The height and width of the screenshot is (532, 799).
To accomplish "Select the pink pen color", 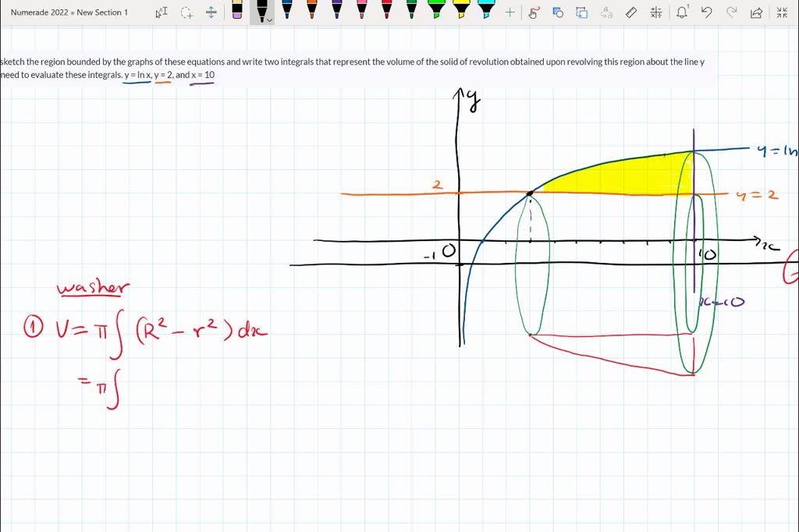I will tap(360, 11).
